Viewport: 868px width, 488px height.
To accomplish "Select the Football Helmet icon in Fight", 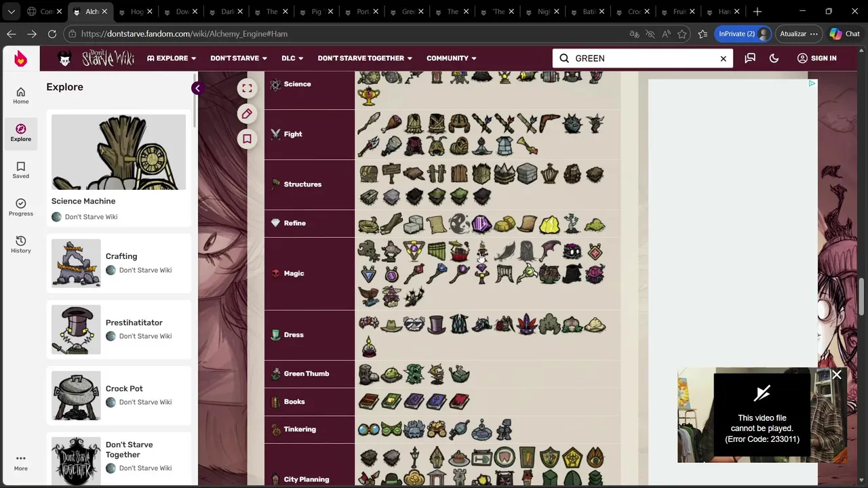I will (x=459, y=123).
